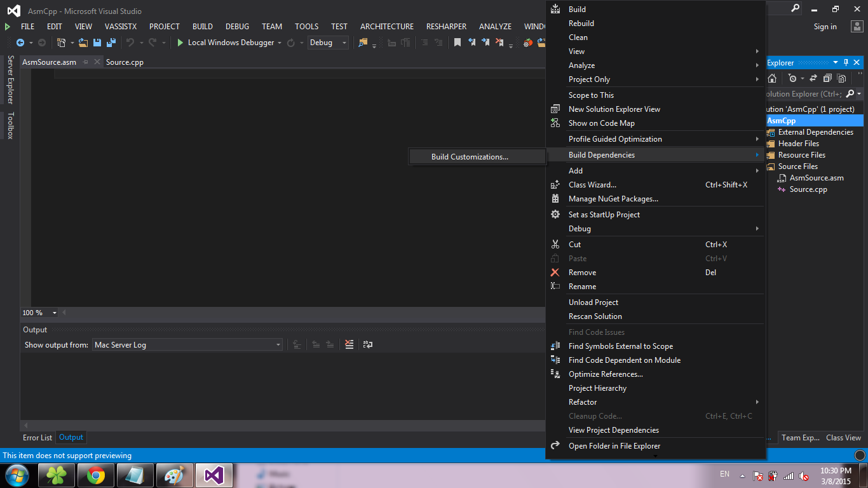Toggle bookmark with the bookmark icon
Screen dimensions: 868x488
(x=457, y=43)
